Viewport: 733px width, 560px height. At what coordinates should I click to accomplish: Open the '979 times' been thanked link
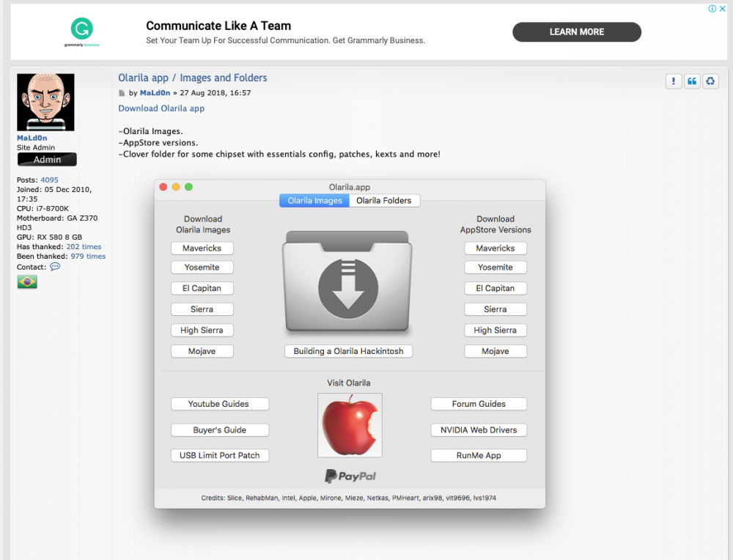pyautogui.click(x=89, y=256)
